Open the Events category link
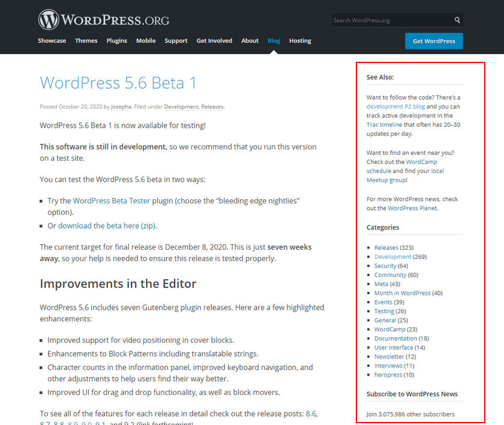The height and width of the screenshot is (425, 504). 383,302
